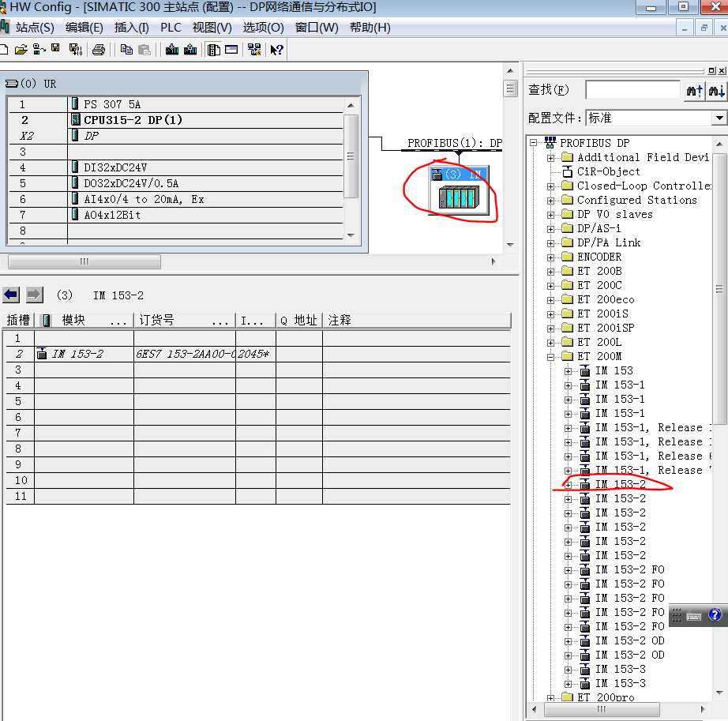Click the 订货号 column header
The height and width of the screenshot is (721, 728).
(184, 321)
